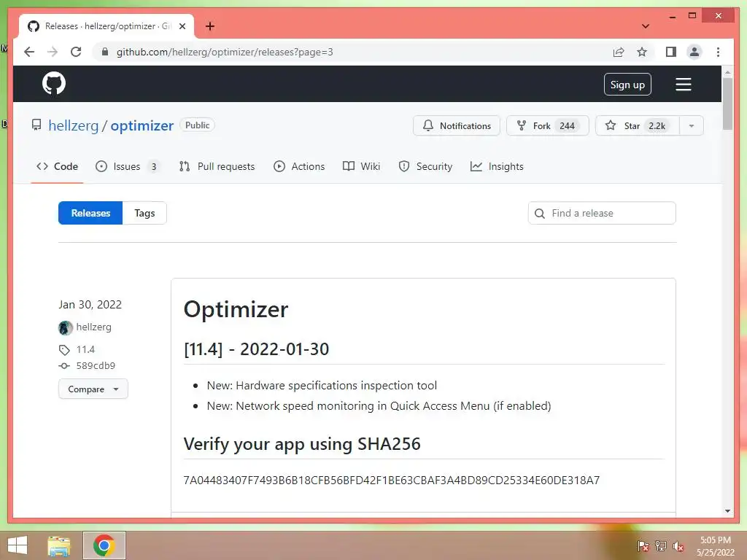Open the Action Center flag icon
The width and height of the screenshot is (747, 560).
tap(643, 545)
